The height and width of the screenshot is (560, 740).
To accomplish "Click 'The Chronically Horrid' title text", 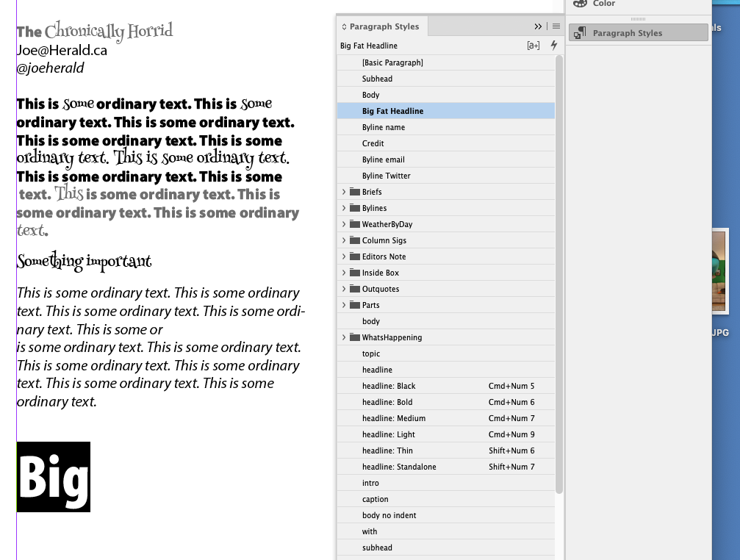I will point(94,31).
